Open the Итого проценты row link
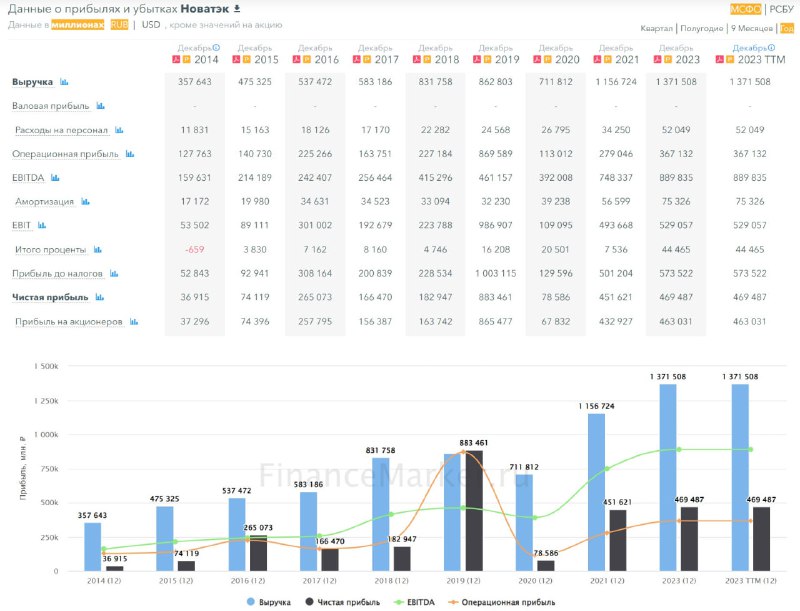Viewport: 800px width, 611px height. [51, 249]
